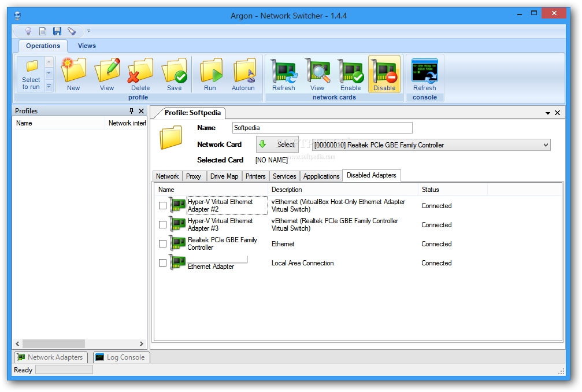Screen dimensions: 582x392
Task: Open the Drive Map tab
Action: [x=224, y=176]
